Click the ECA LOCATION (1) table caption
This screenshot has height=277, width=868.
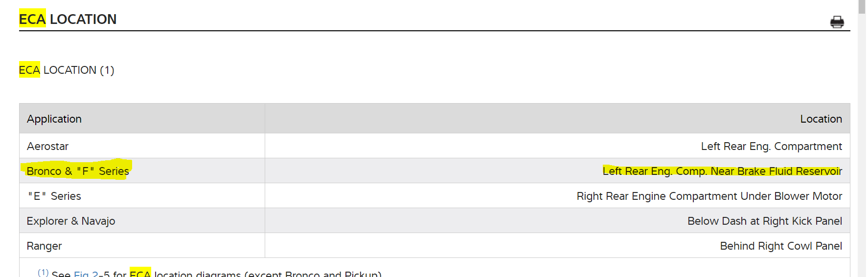(67, 70)
